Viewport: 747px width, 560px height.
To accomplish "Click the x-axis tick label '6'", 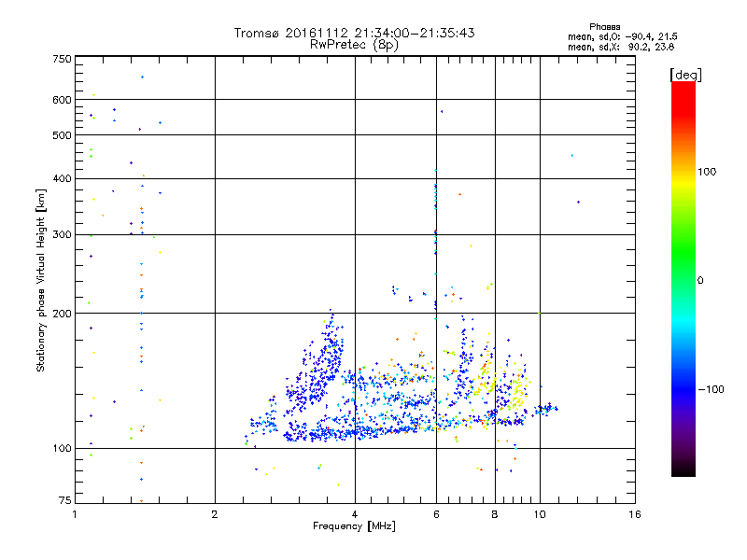I will [x=436, y=514].
